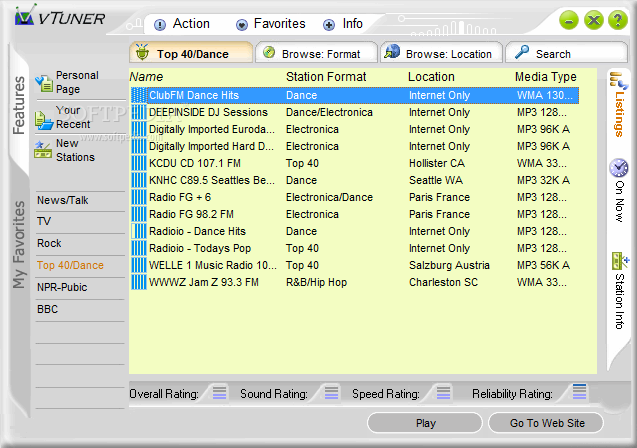Click signal icon beside DEEPINSIDE DJ Sessions
Viewport: 637px width, 448px height.
coord(139,112)
